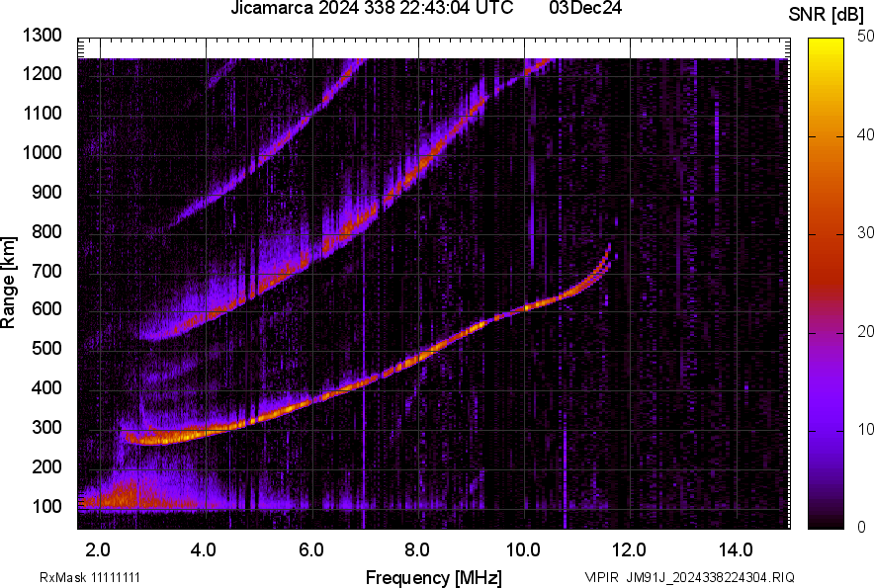Click the range tick label '600'
Image resolution: width=874 pixels, height=588 pixels.
coord(46,308)
